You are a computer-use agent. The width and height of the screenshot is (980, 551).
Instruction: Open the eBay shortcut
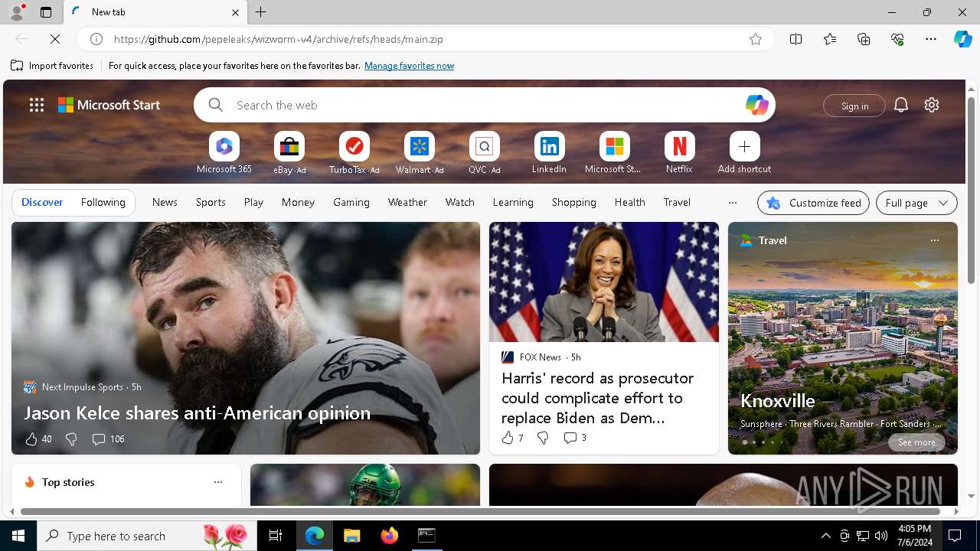click(289, 153)
